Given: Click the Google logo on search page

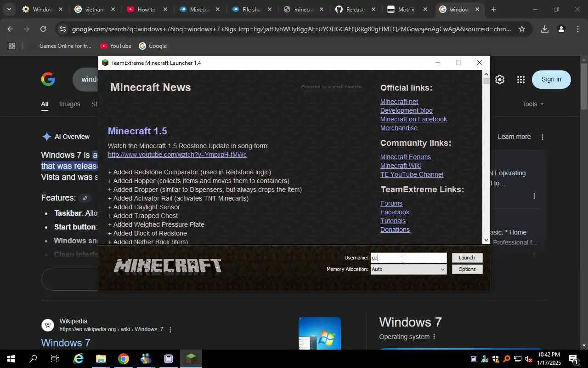Looking at the screenshot, I should click(x=48, y=80).
